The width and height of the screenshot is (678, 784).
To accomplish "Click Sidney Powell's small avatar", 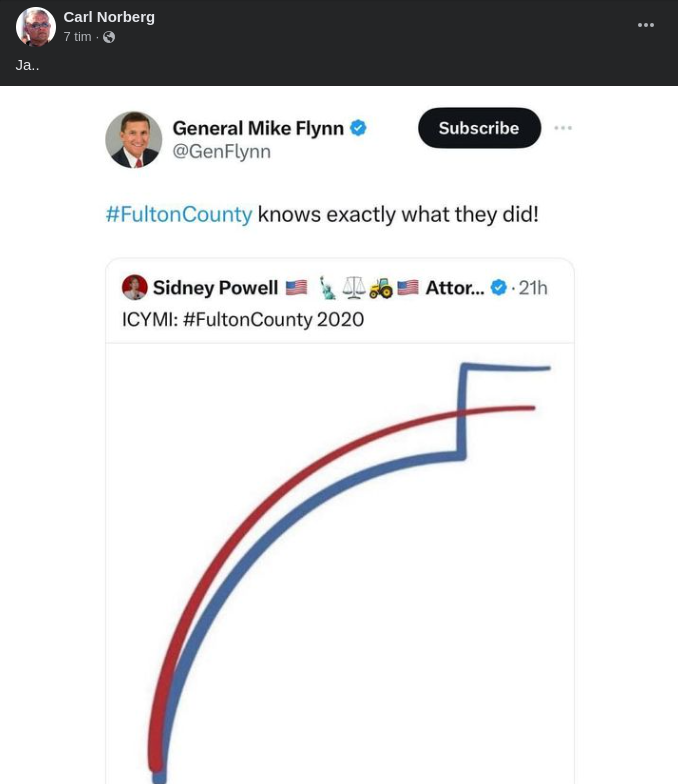I will [134, 288].
